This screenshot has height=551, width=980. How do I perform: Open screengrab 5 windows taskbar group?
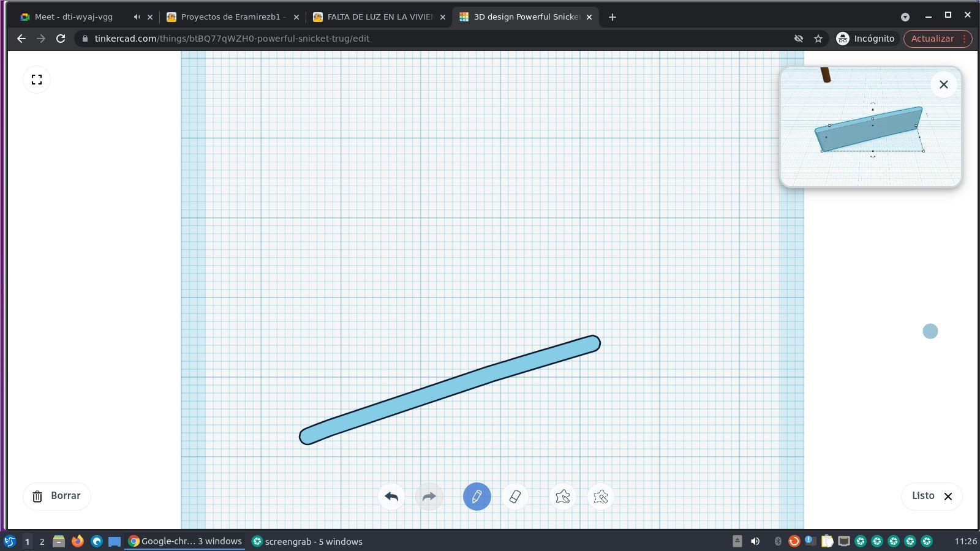click(x=307, y=541)
